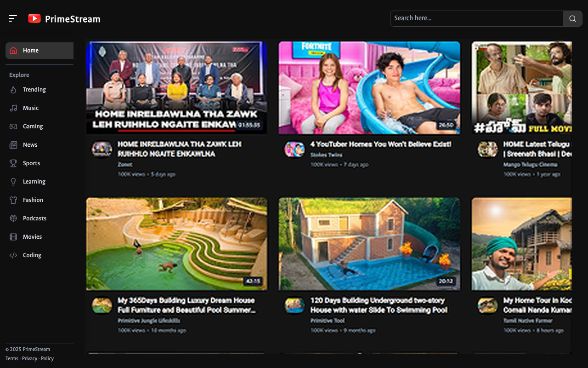Open the Mango Telugu Cinema channel avatar
Image resolution: width=588 pixels, height=368 pixels.
pyautogui.click(x=487, y=149)
